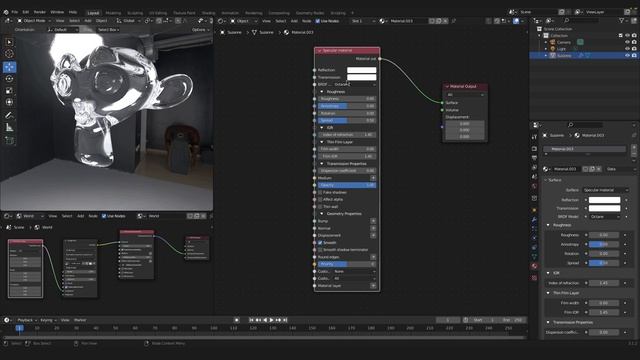Viewport: 640px width, 360px height.
Task: Select the Cursor tool in the viewport toolbar
Action: tap(9, 53)
